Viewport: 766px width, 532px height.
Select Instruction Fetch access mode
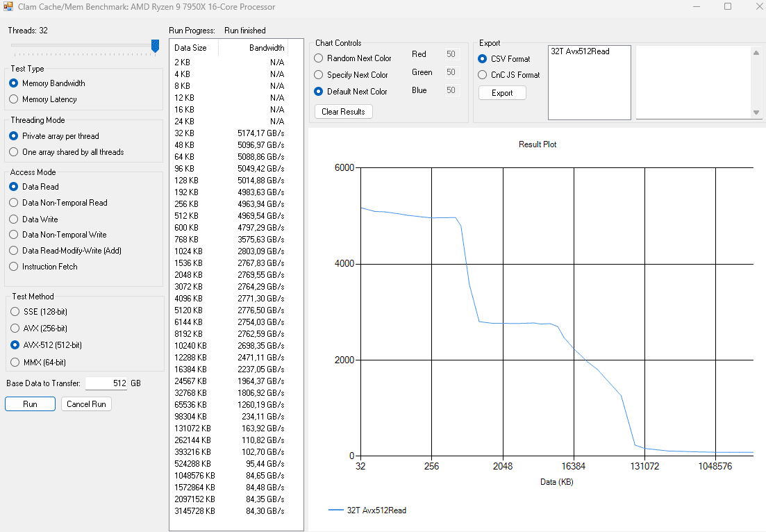[44, 266]
